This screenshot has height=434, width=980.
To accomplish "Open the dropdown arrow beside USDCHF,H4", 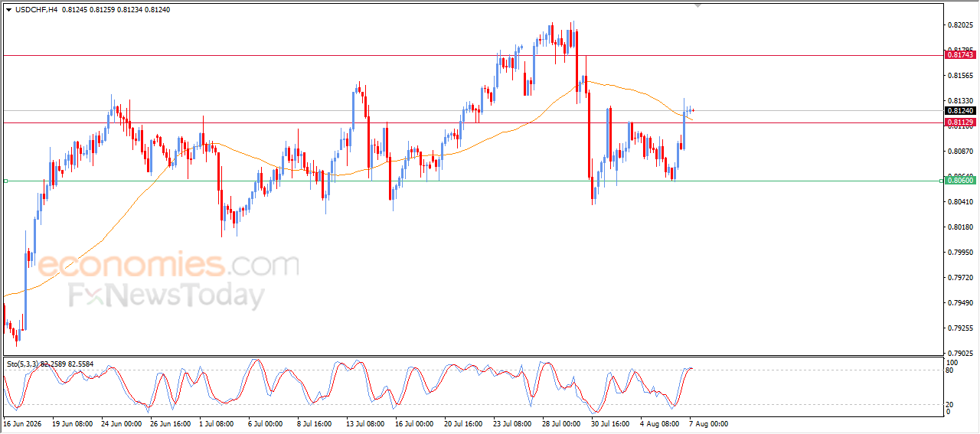I will tap(8, 10).
